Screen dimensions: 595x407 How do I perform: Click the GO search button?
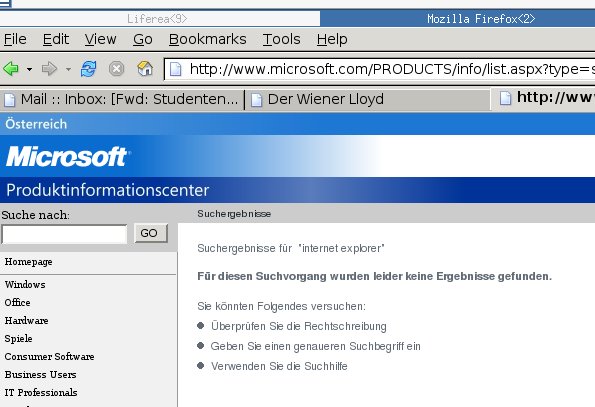pos(151,233)
